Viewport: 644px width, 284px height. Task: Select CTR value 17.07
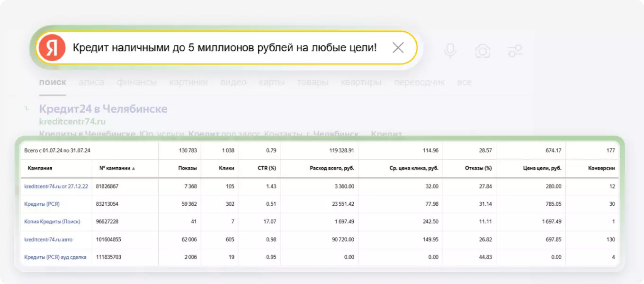pyautogui.click(x=269, y=222)
